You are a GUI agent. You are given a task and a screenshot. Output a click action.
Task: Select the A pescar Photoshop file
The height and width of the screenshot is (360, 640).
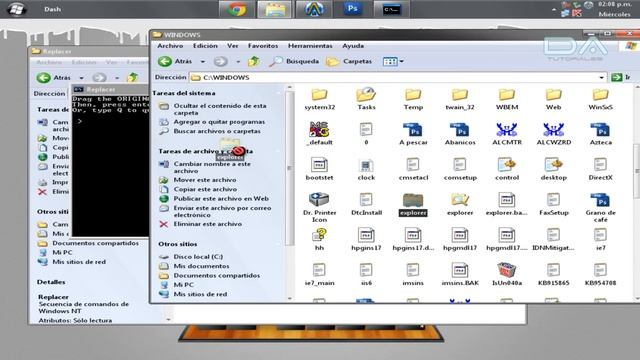413,134
